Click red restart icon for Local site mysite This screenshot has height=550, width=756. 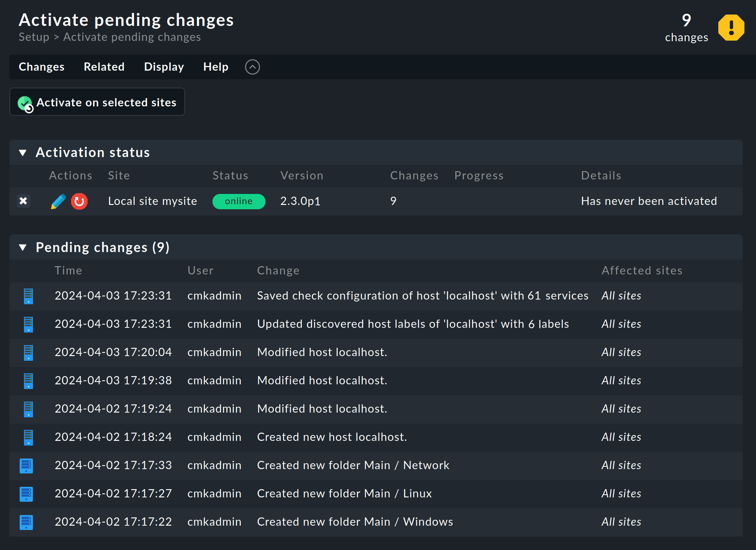tap(79, 201)
